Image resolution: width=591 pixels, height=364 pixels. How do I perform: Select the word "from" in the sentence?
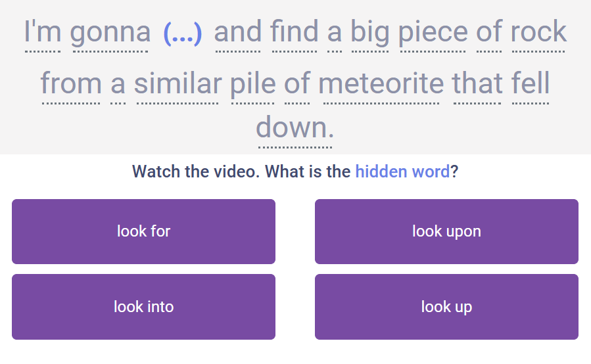71,84
